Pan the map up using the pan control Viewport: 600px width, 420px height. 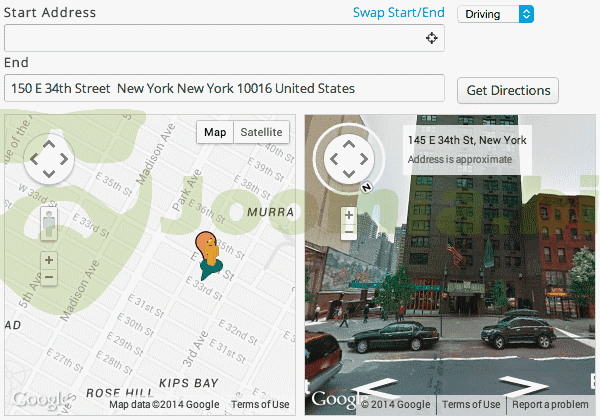tap(49, 145)
